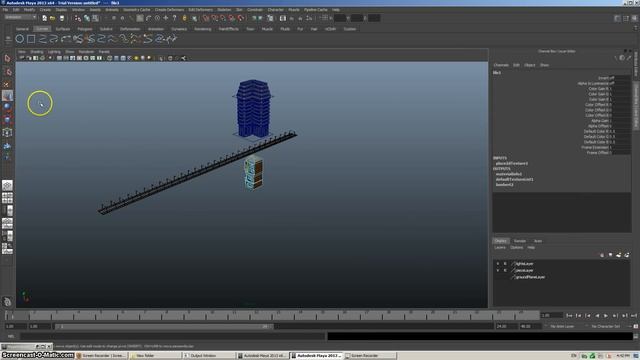640x360 pixels.
Task: Switch to the Rendering shelf tab
Action: point(202,29)
